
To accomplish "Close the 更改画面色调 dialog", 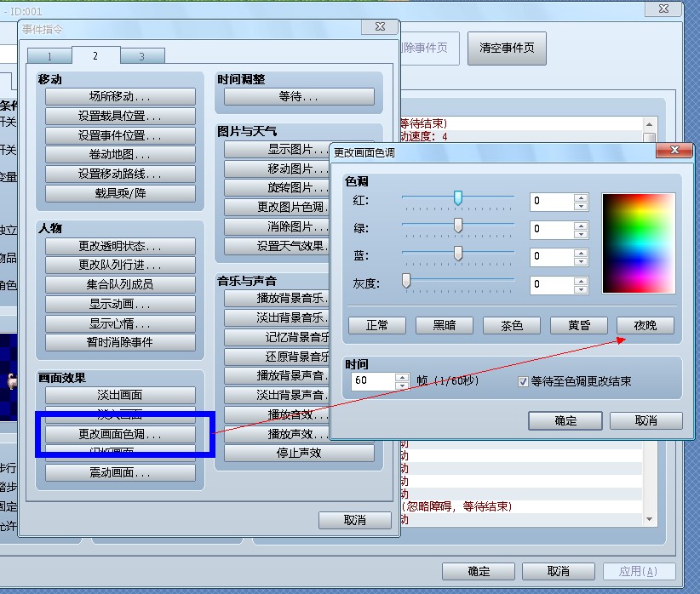I will (x=674, y=151).
